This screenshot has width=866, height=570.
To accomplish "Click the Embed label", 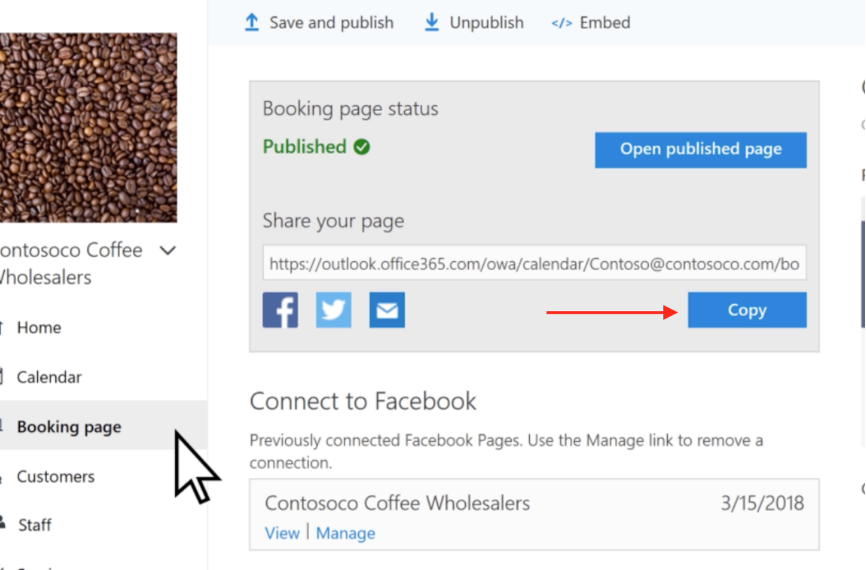I will [605, 23].
